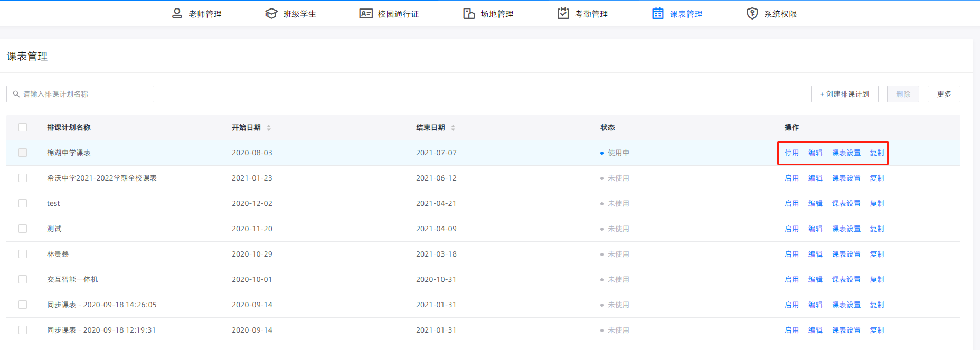Check the box for 棉湖中学课表 row

click(23, 153)
